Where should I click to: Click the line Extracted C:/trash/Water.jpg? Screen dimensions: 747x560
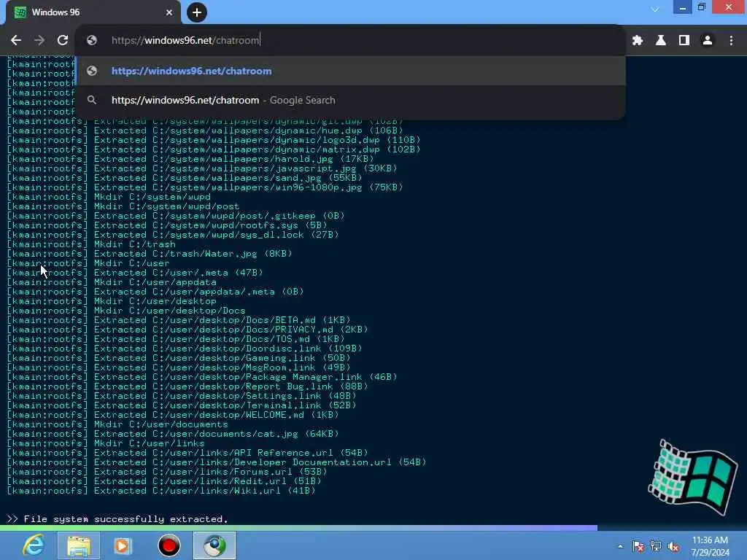click(x=149, y=253)
